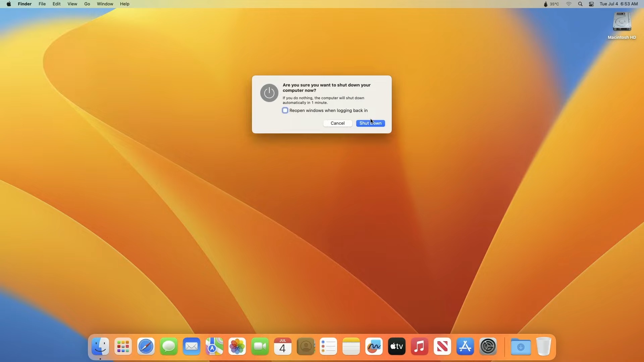
Task: Open the Wi-Fi status menu
Action: (x=569, y=4)
